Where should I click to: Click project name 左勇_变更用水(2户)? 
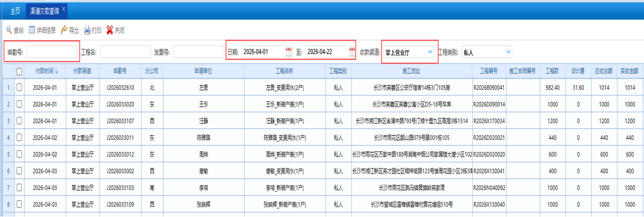pos(284,88)
